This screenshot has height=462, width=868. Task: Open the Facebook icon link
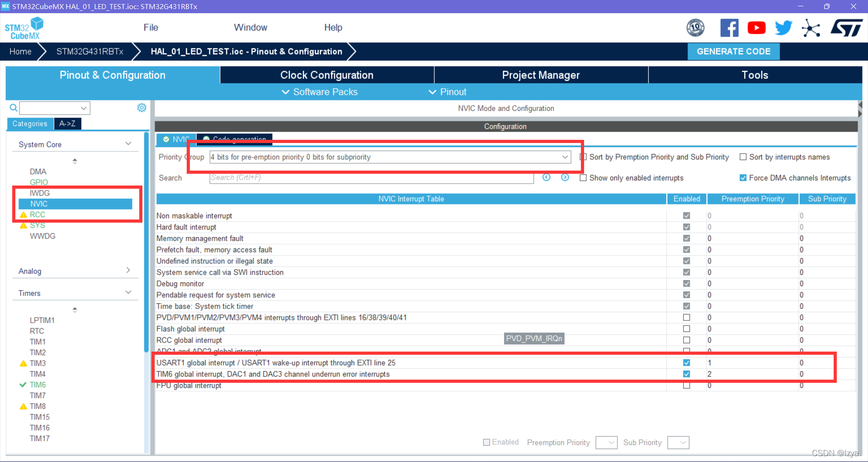point(729,28)
